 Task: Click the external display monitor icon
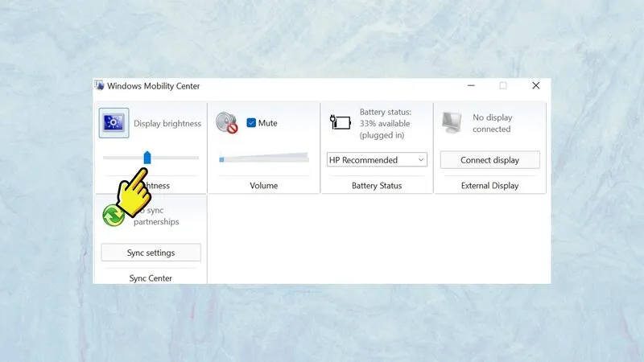coord(452,122)
